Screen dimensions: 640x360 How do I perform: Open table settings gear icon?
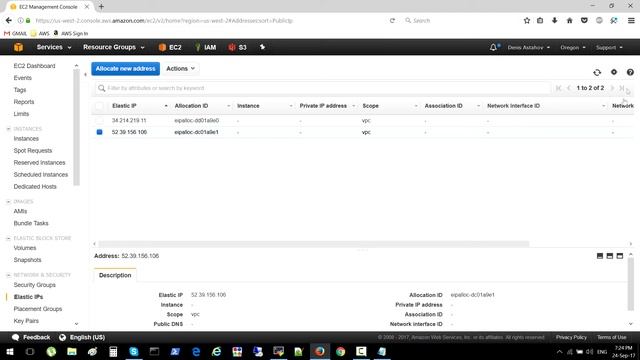pos(614,72)
